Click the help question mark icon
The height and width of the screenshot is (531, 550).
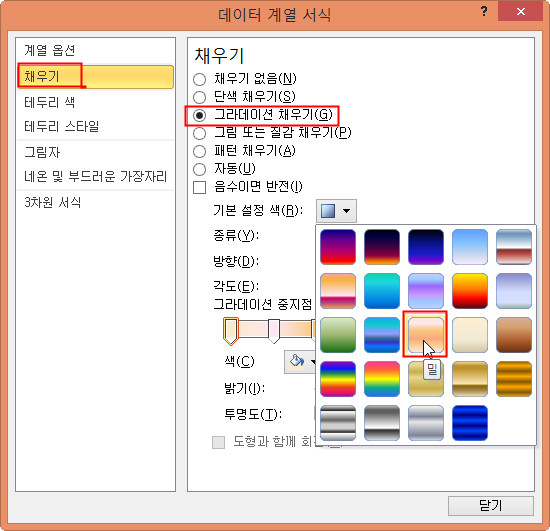[x=484, y=11]
